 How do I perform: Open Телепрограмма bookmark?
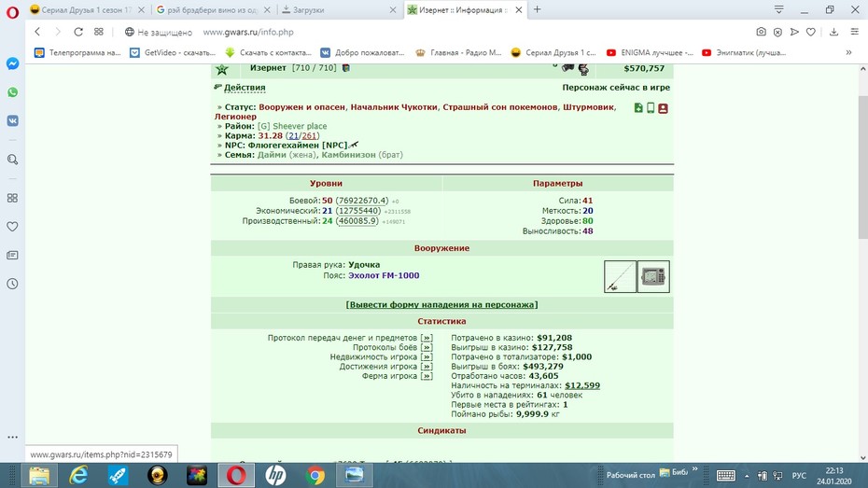[x=77, y=52]
